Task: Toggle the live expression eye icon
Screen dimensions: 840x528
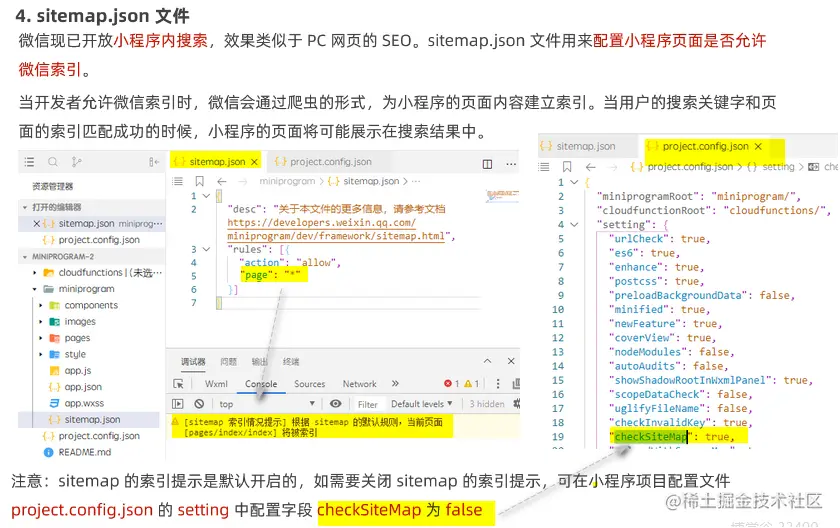Action: coord(335,404)
